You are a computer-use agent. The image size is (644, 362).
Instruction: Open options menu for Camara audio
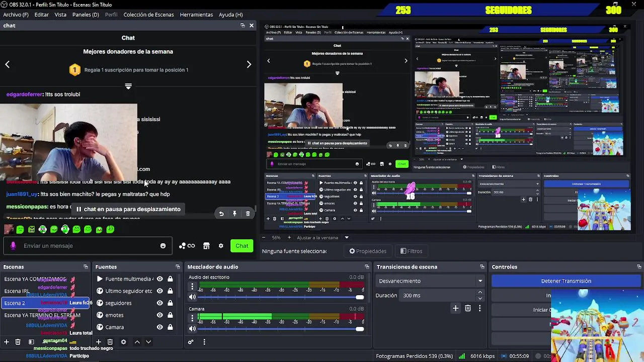click(192, 318)
